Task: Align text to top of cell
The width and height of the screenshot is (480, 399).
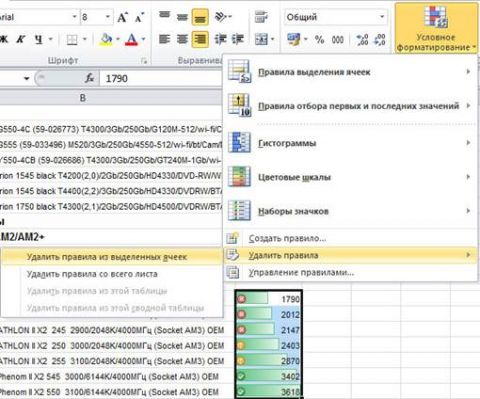Action: [164, 16]
